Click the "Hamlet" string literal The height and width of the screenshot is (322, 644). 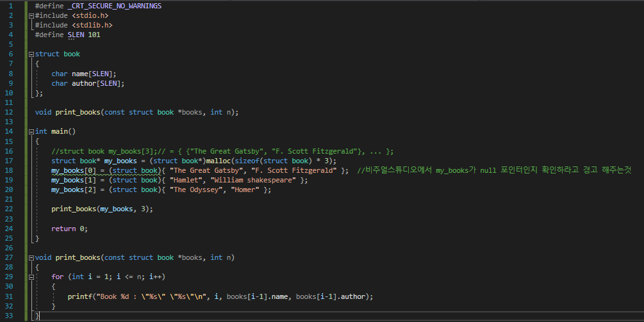pos(186,180)
